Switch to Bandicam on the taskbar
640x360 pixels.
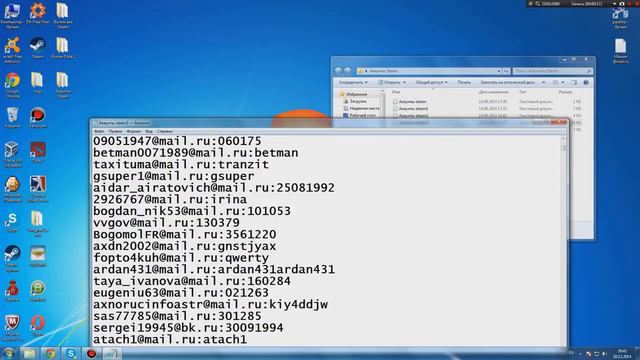[91, 353]
